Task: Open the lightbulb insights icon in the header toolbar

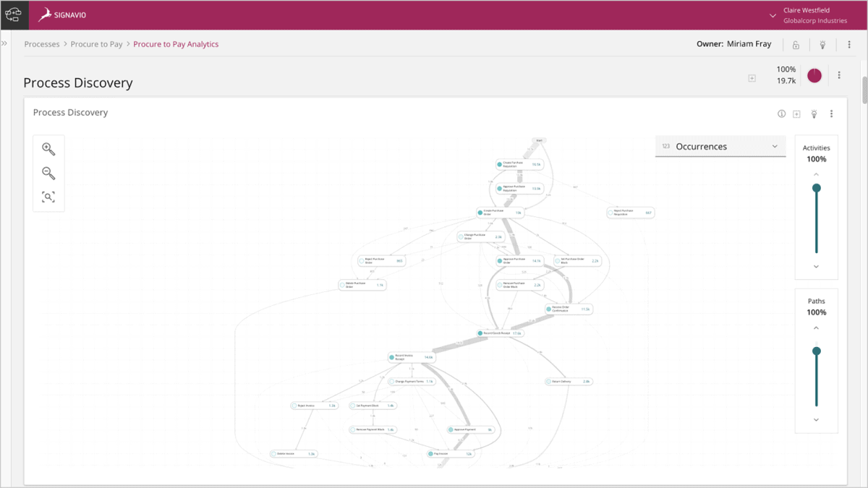Action: click(x=822, y=44)
